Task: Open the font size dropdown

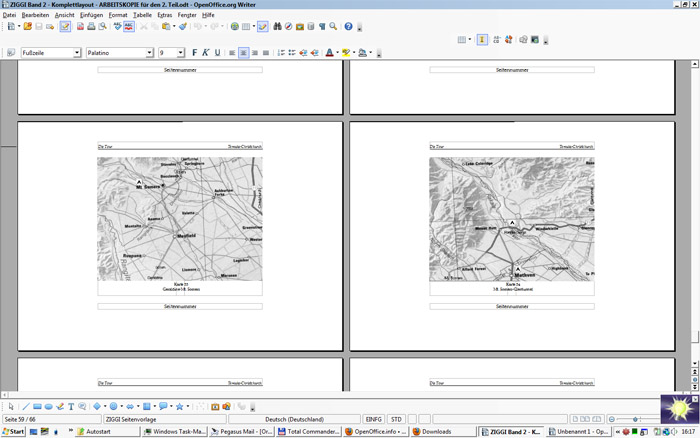Action: pos(181,52)
